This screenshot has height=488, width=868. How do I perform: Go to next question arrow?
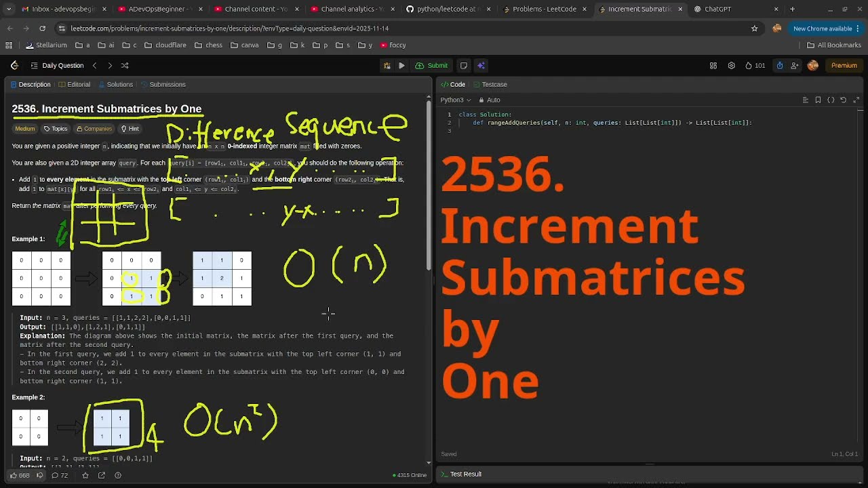coord(110,65)
